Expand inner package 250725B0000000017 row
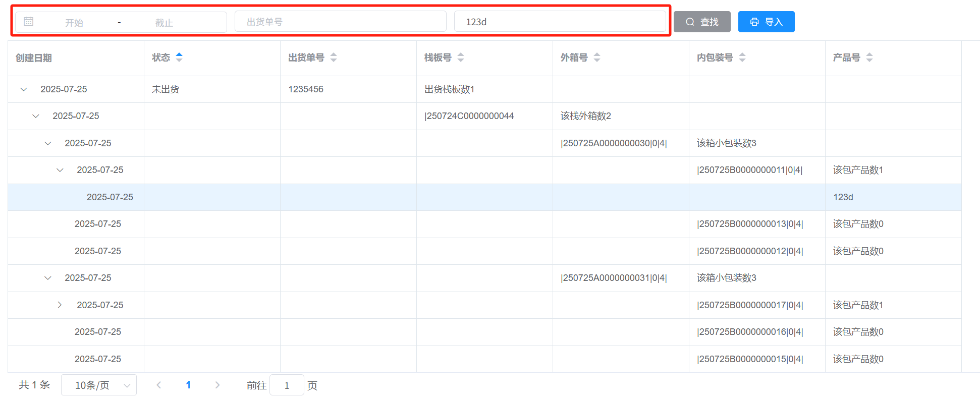 tap(60, 305)
